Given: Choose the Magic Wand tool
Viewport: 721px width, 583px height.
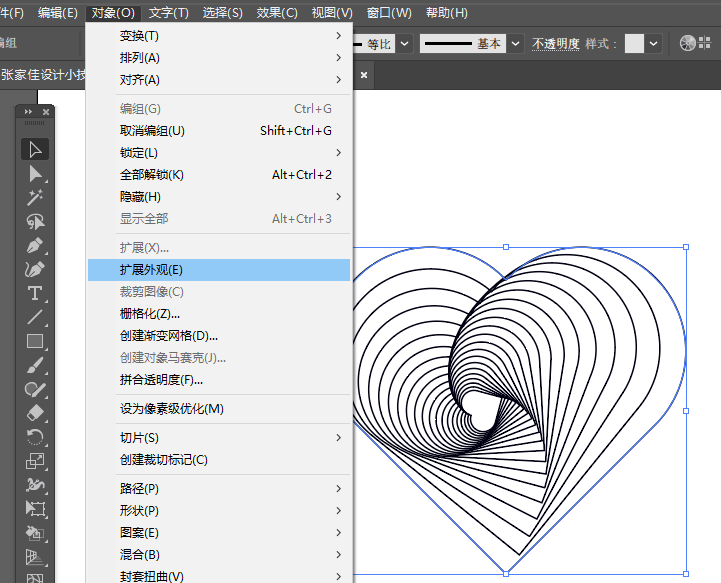Looking at the screenshot, I should click(x=35, y=197).
